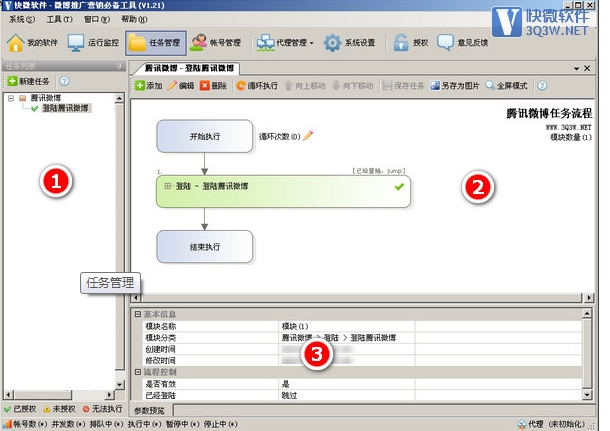The width and height of the screenshot is (610, 431).
Task: Click help icon beside 新建任务
Action: coord(65,81)
